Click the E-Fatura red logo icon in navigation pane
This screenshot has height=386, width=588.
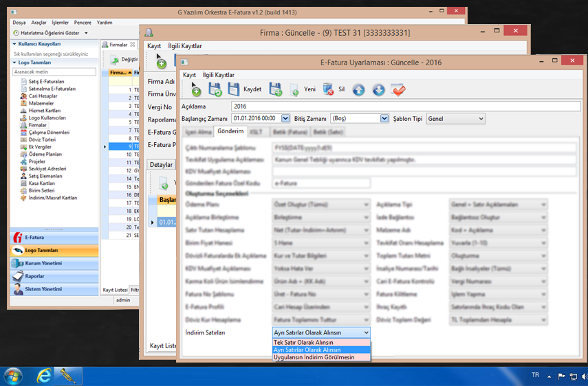17,238
